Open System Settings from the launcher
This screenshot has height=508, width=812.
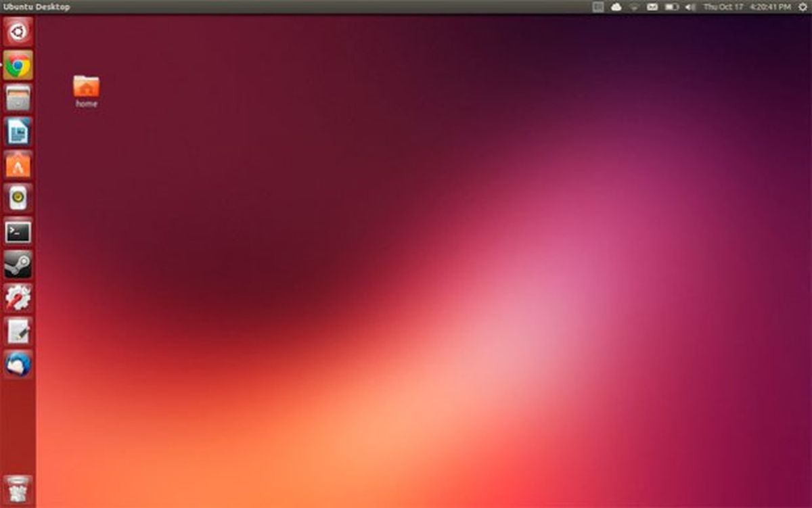point(17,298)
